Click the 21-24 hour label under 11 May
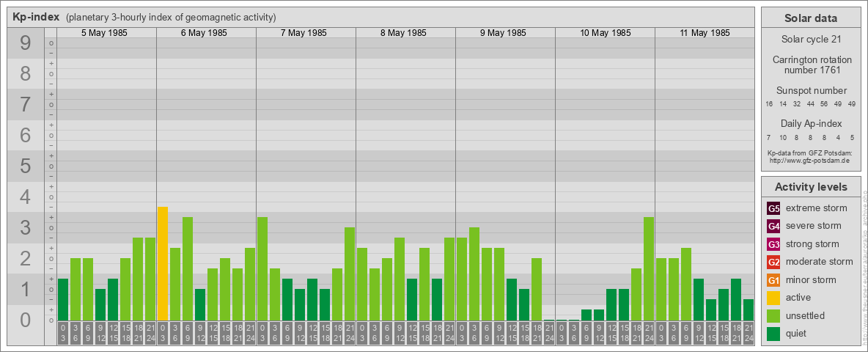Screen dimensions: 868x352 point(748,334)
